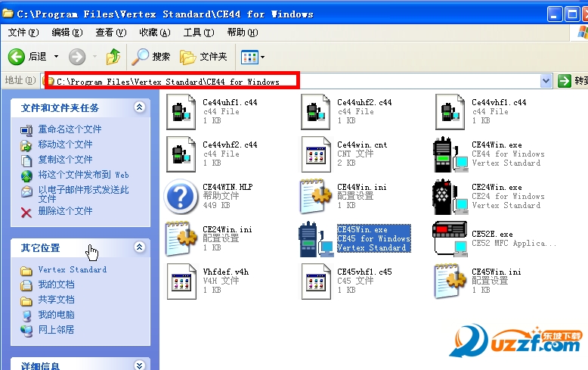Select the CE44Win.ini settings icon

click(x=316, y=197)
